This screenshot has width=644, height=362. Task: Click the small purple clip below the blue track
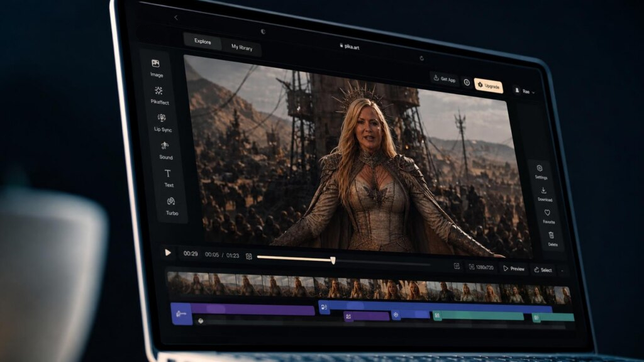click(x=367, y=316)
